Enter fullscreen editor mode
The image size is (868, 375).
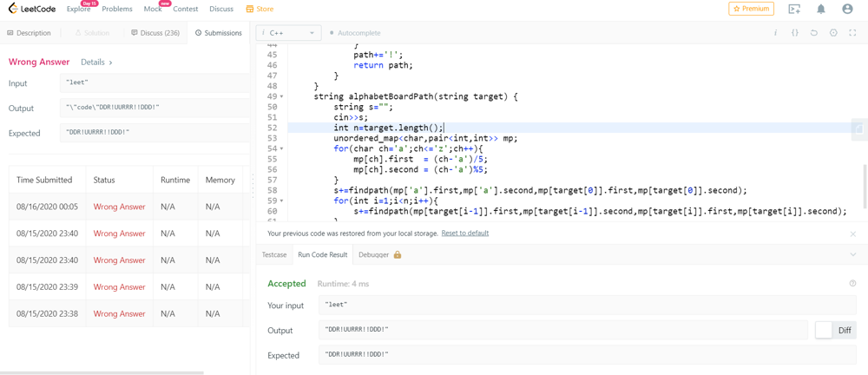click(852, 33)
